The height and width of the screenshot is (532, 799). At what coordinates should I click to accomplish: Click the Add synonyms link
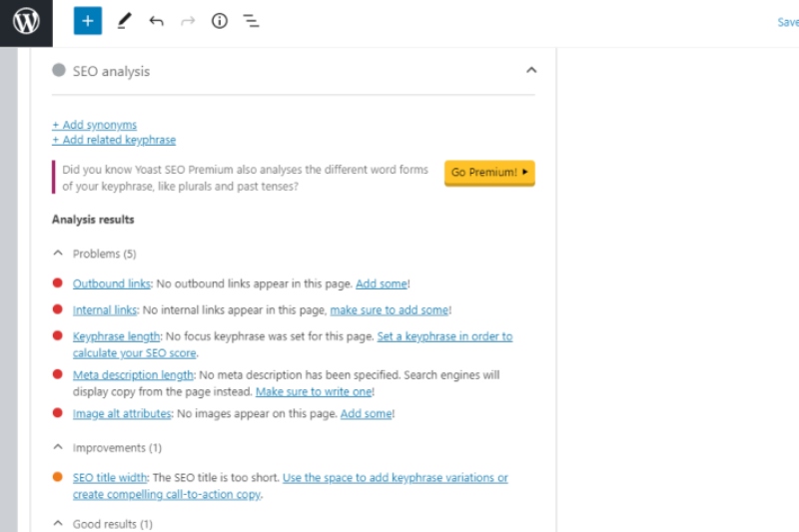tap(94, 125)
